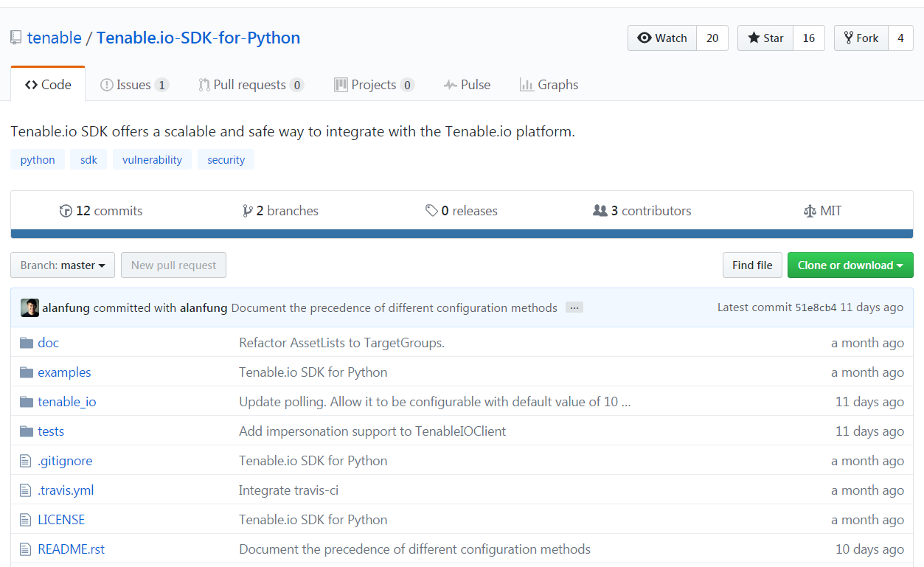Select the vulnerability topic tag
Image resolution: width=924 pixels, height=567 pixels.
(152, 159)
